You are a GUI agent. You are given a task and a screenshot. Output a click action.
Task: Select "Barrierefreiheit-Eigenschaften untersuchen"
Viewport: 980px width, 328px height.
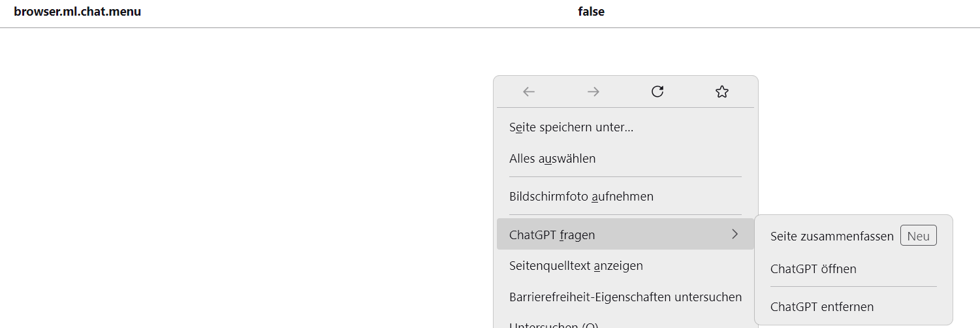625,297
